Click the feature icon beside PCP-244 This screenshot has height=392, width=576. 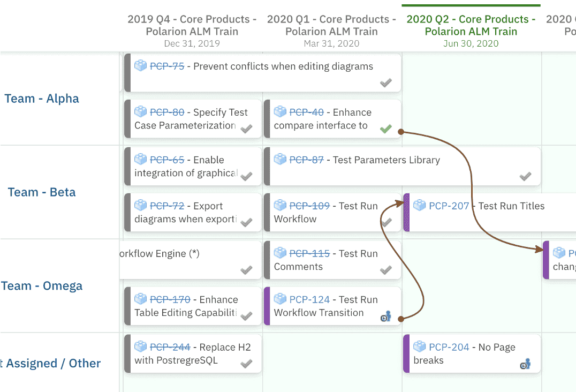coord(140,346)
